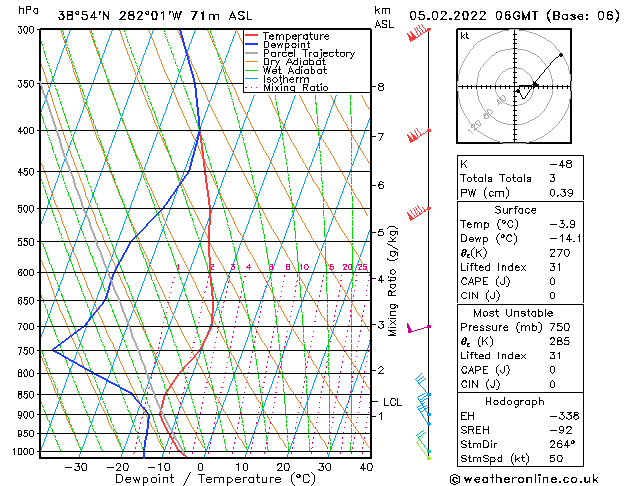Click the LCL marker label
Screen dimensions: 629x486
point(392,402)
